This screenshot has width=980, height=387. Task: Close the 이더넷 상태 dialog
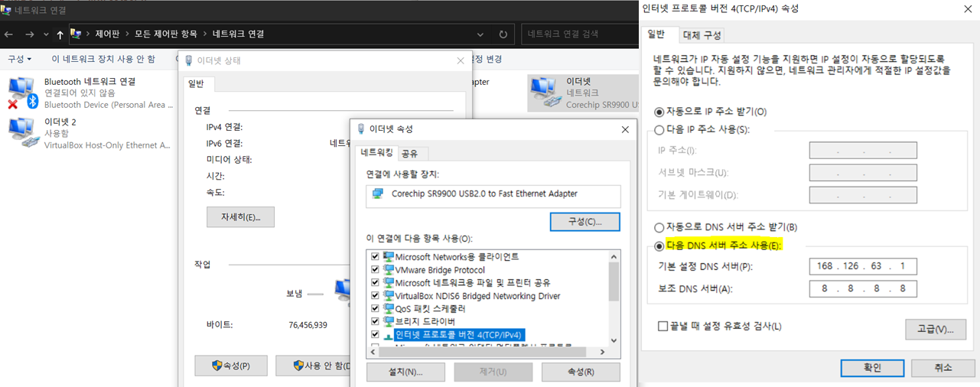pyautogui.click(x=460, y=60)
